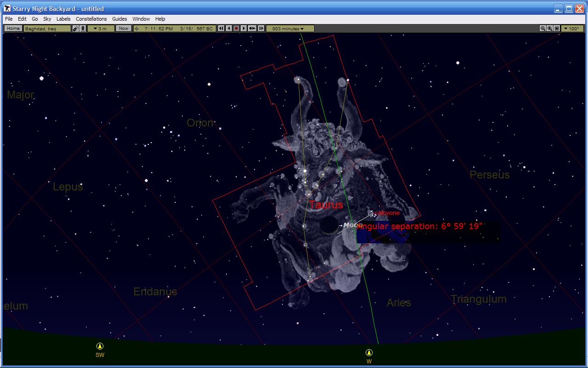Screen dimensions: 588x368
Task: Run time forward
Action: point(244,29)
